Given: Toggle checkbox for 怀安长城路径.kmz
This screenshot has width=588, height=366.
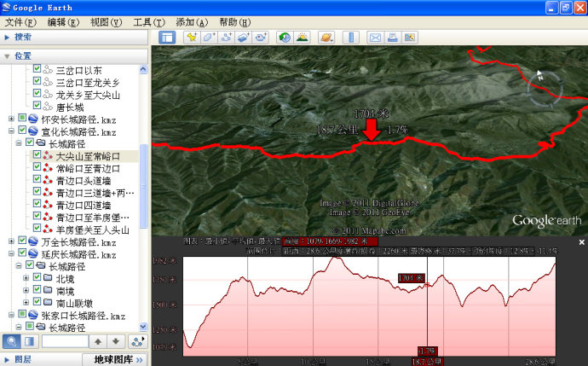Looking at the screenshot, I should tap(22, 118).
